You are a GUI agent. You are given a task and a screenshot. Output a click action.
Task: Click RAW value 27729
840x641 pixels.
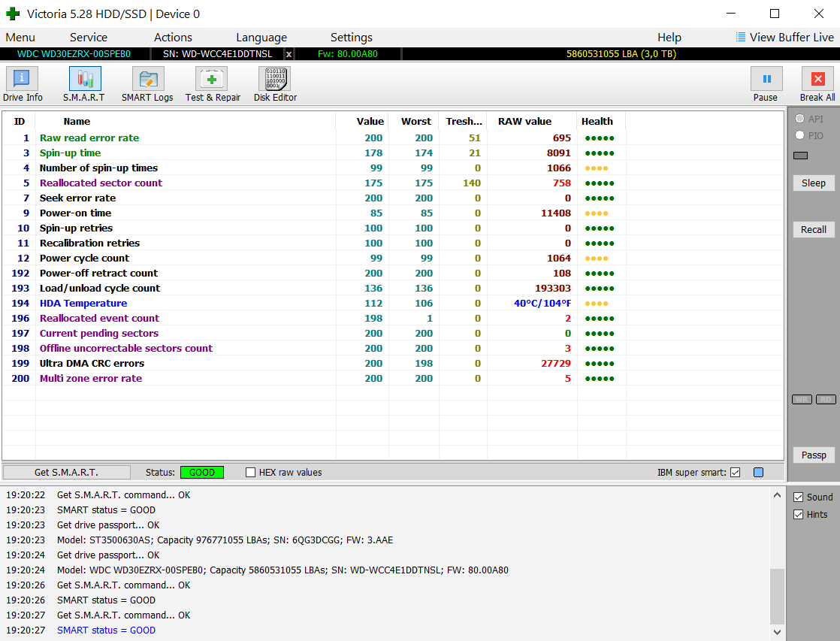point(555,363)
